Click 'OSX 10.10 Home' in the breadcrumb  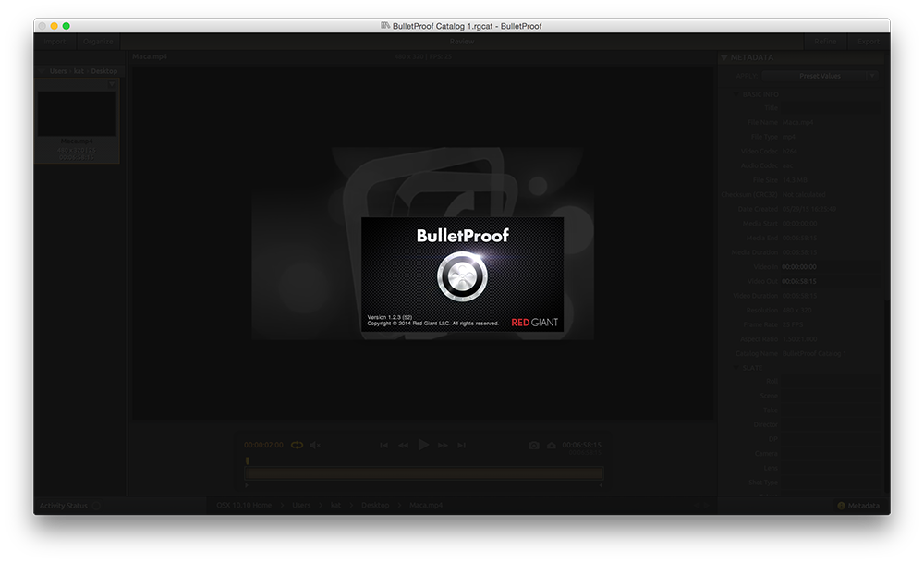(244, 506)
